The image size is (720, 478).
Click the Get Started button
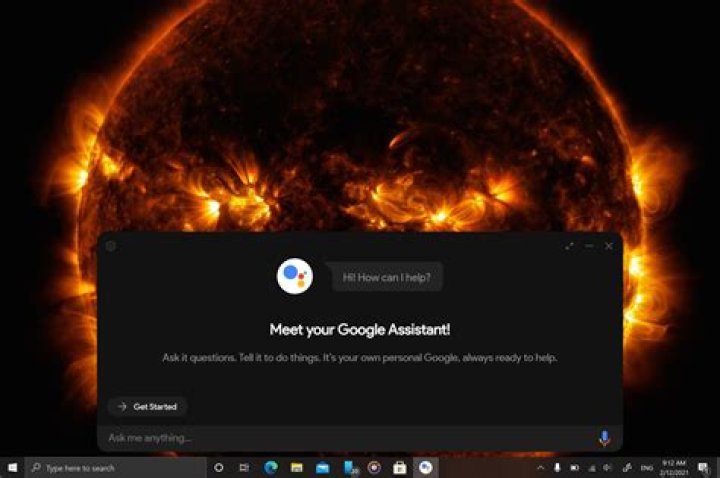pos(147,407)
